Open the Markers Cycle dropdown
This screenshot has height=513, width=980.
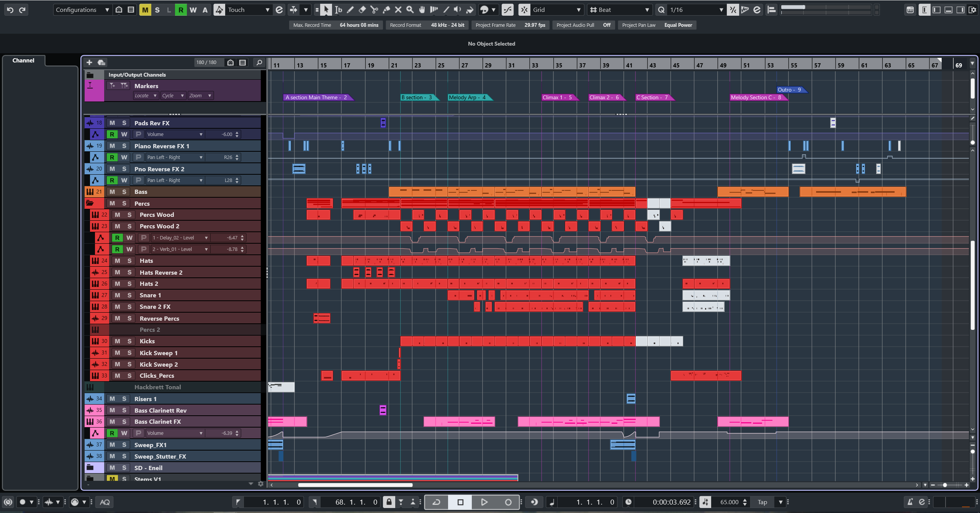pos(173,95)
